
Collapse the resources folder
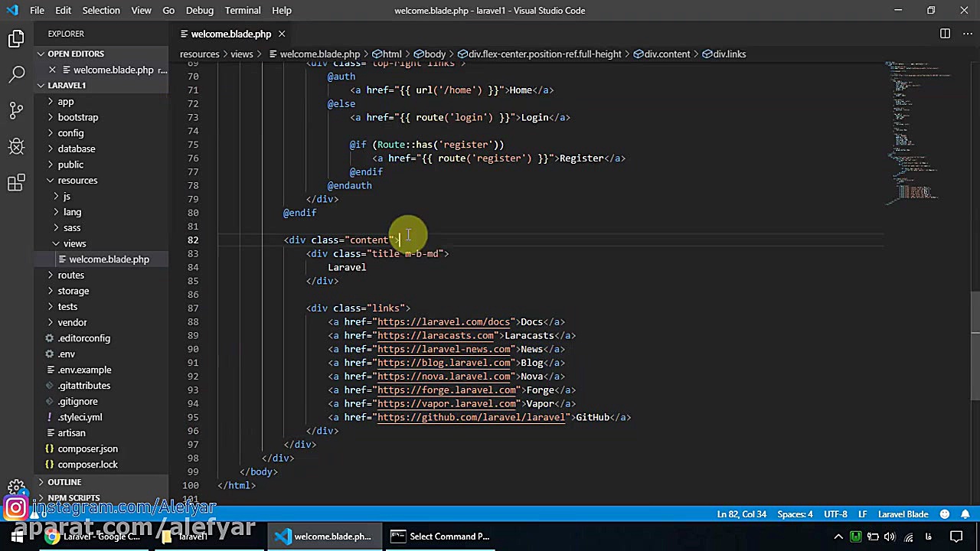pos(77,181)
